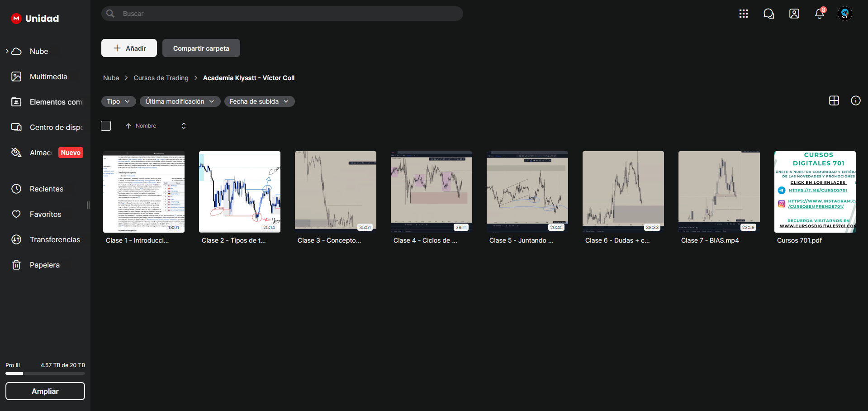Viewport: 868px width, 411px height.
Task: Expand the Tipo filter dropdown
Action: (x=119, y=101)
